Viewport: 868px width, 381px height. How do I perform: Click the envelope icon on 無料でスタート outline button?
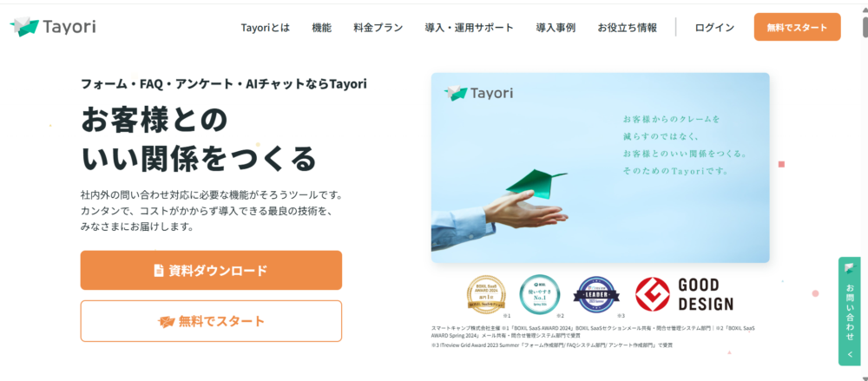point(166,322)
